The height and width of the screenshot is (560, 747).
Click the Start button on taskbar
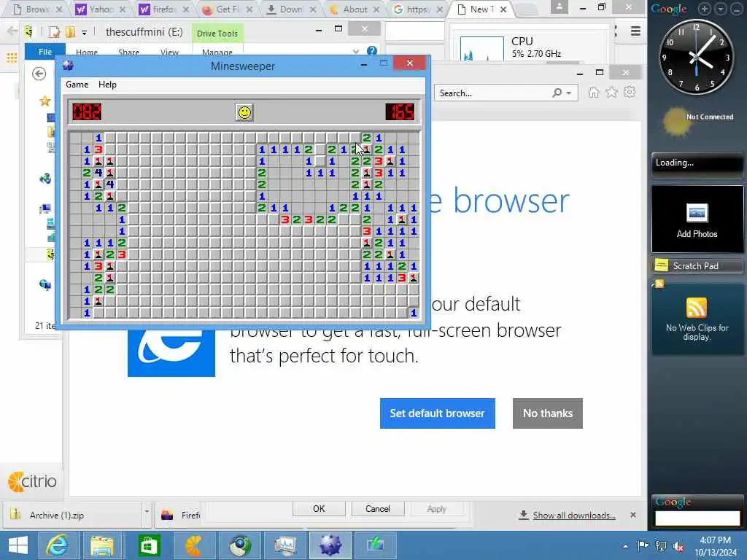coord(18,545)
